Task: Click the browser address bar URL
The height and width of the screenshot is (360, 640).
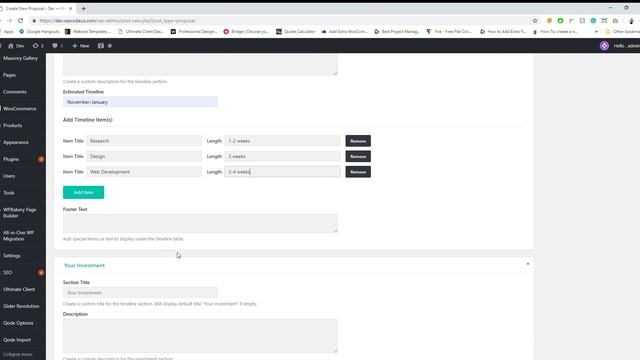Action: [x=117, y=20]
